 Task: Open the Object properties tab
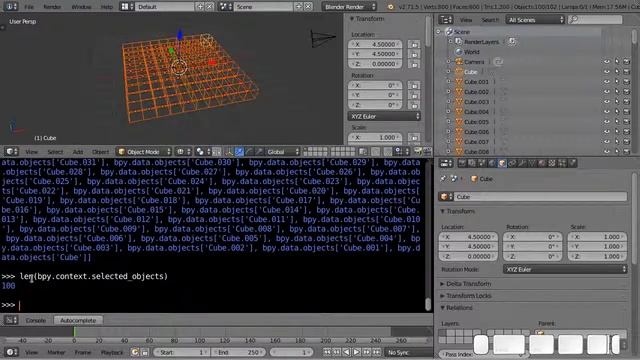[x=502, y=163]
